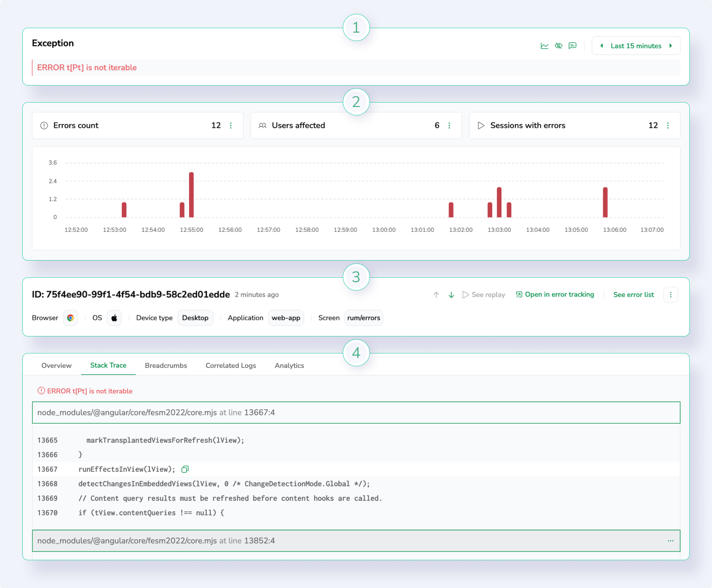Open Sessions with errors options menu
Image resolution: width=712 pixels, height=588 pixels.
[x=667, y=125]
